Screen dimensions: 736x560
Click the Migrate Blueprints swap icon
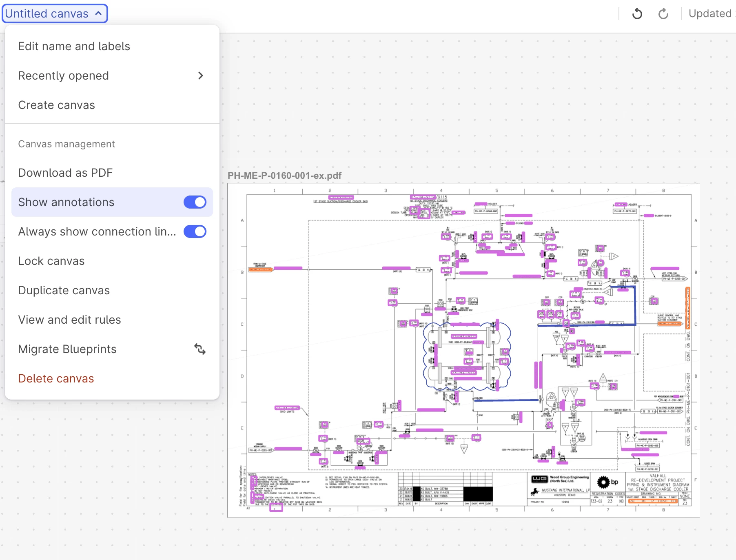tap(200, 349)
